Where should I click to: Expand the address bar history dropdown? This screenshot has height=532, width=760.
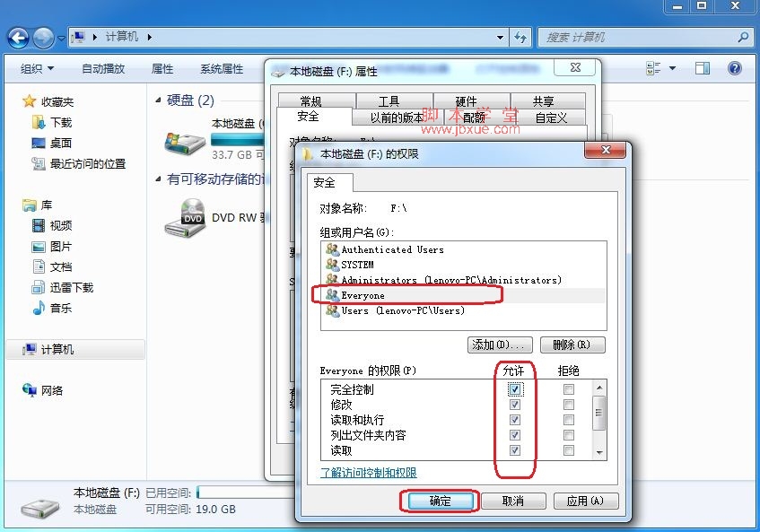[x=500, y=38]
